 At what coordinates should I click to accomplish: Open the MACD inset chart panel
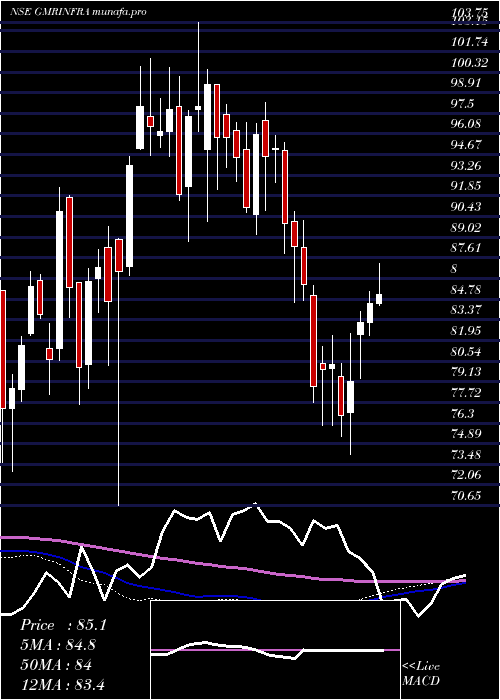275,650
